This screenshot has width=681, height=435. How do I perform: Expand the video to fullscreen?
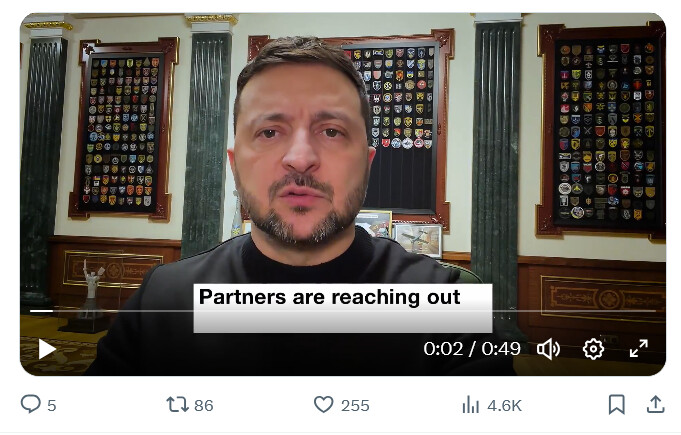pos(639,349)
